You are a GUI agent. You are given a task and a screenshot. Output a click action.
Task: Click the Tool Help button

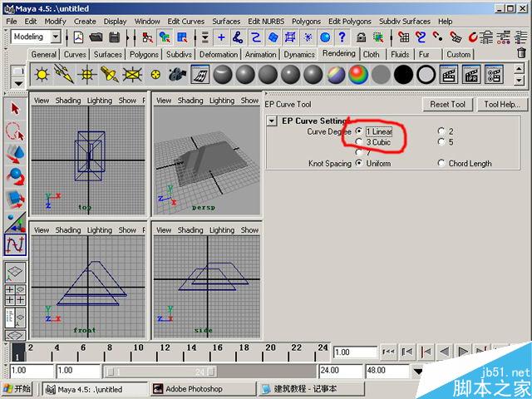coord(502,105)
